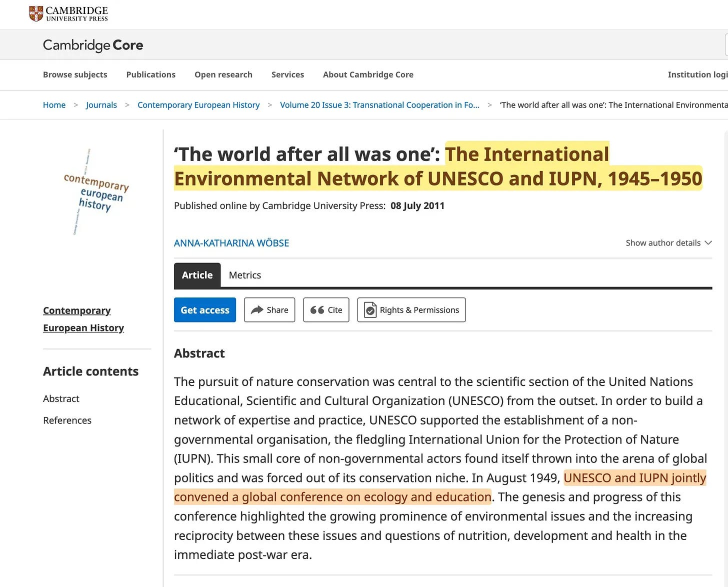Click highlighted text 'UNESCO and IUPN jointly'

[x=635, y=478]
